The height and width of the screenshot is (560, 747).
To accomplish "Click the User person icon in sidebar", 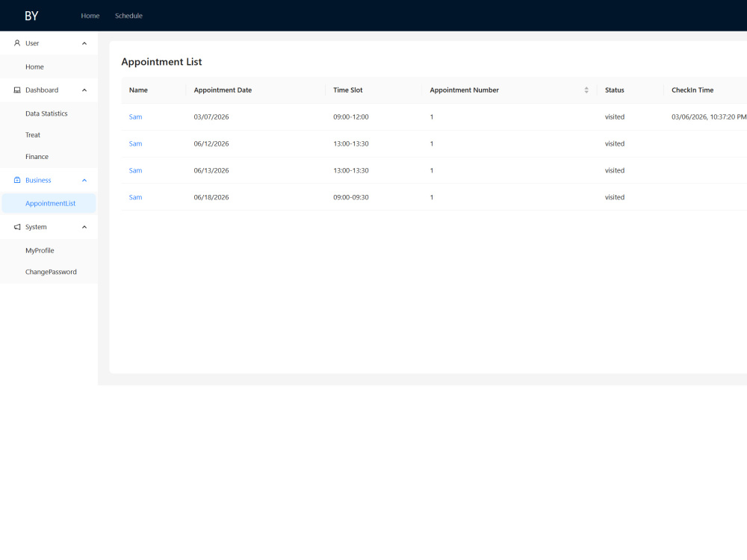I will coord(17,43).
